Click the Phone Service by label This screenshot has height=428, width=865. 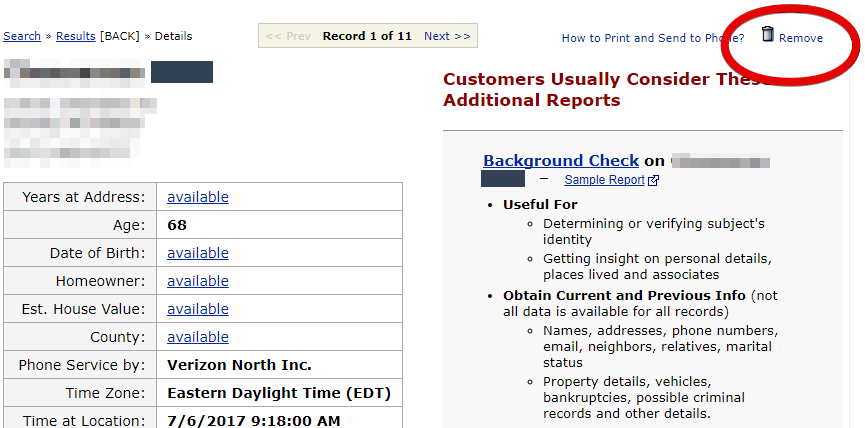[x=82, y=365]
